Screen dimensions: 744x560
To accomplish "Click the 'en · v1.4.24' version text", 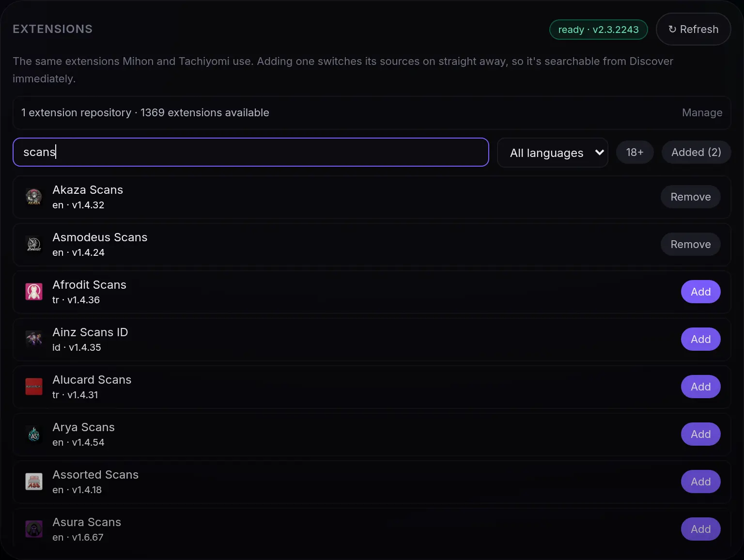I will click(78, 252).
